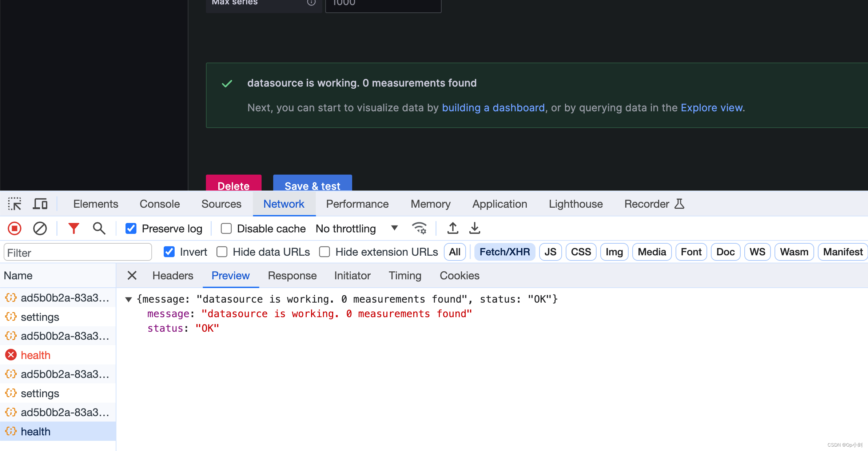Clear the network log

tap(40, 228)
